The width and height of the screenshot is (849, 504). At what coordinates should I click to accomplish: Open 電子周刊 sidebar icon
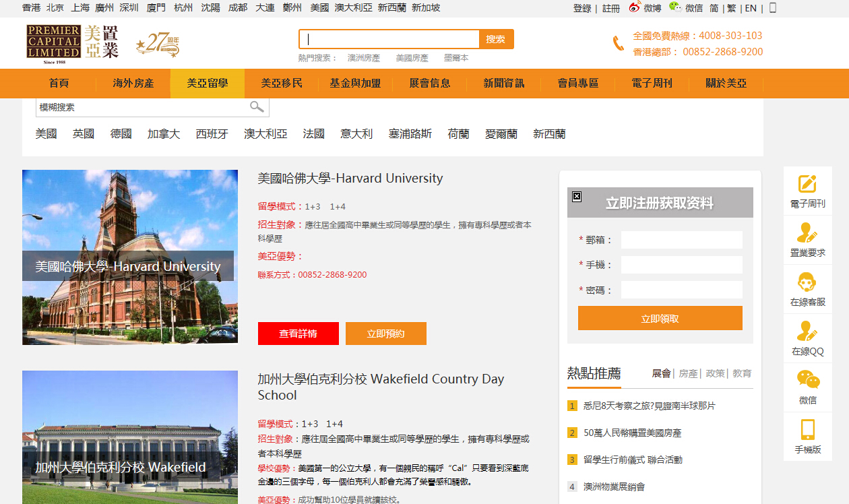click(x=807, y=183)
